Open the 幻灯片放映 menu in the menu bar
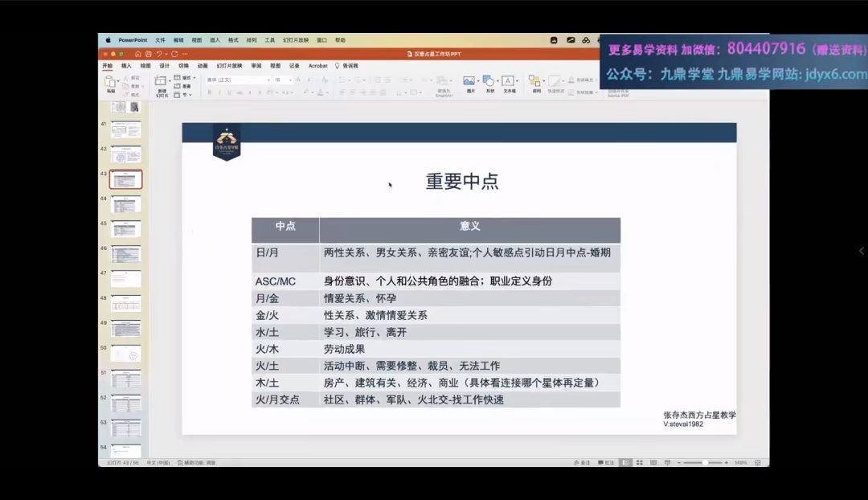 coord(293,39)
